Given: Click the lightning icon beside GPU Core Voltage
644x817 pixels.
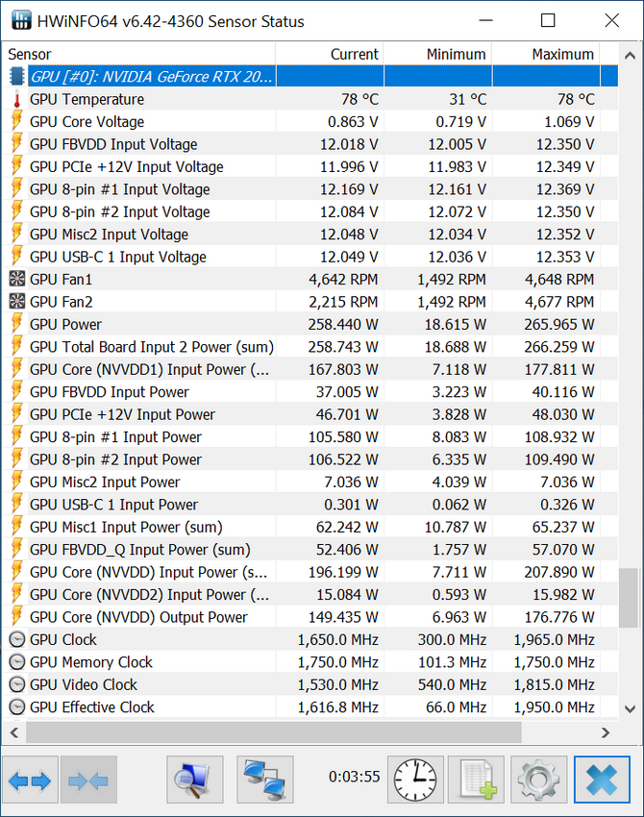Looking at the screenshot, I should pos(17,121).
